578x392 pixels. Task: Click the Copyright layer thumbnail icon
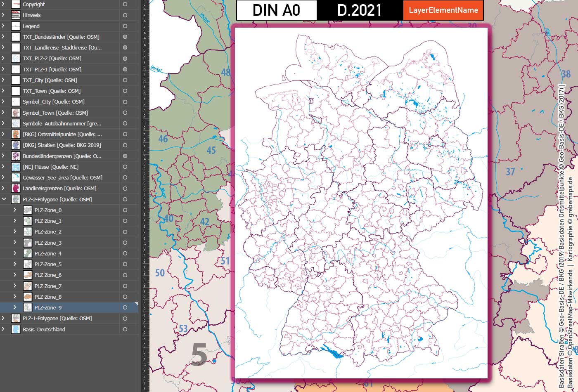[15, 5]
